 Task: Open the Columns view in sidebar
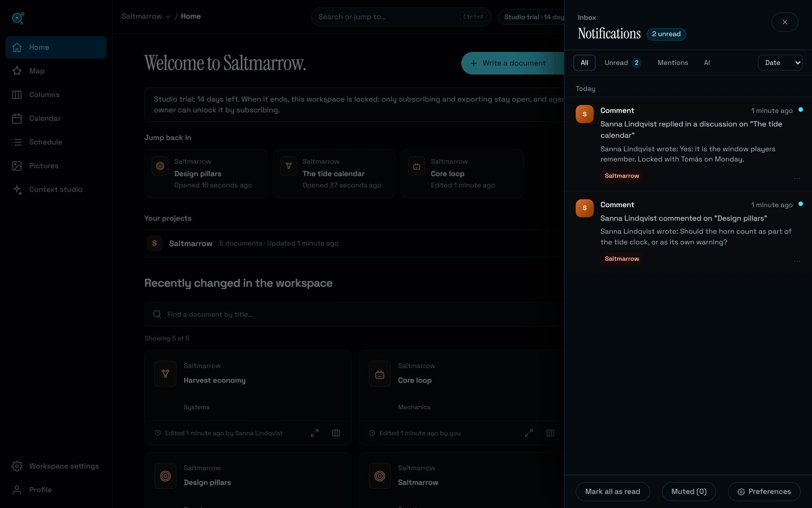pyautogui.click(x=56, y=95)
